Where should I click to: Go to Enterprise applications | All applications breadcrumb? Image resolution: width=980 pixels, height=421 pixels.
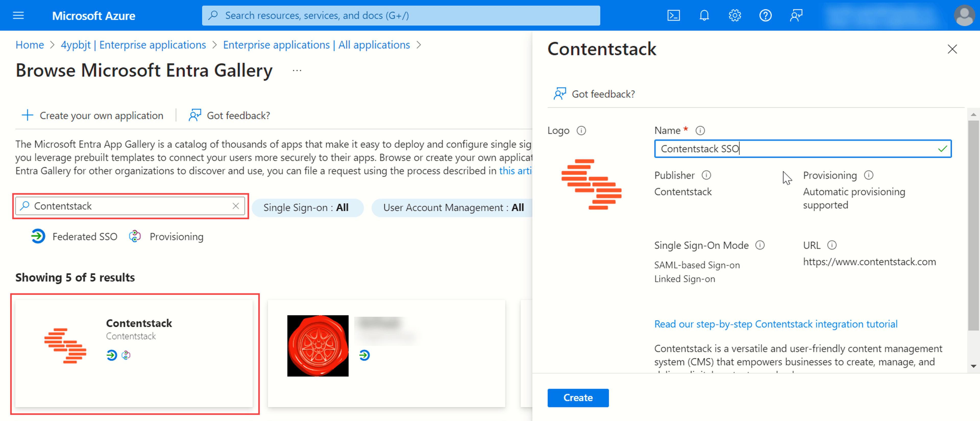click(316, 45)
